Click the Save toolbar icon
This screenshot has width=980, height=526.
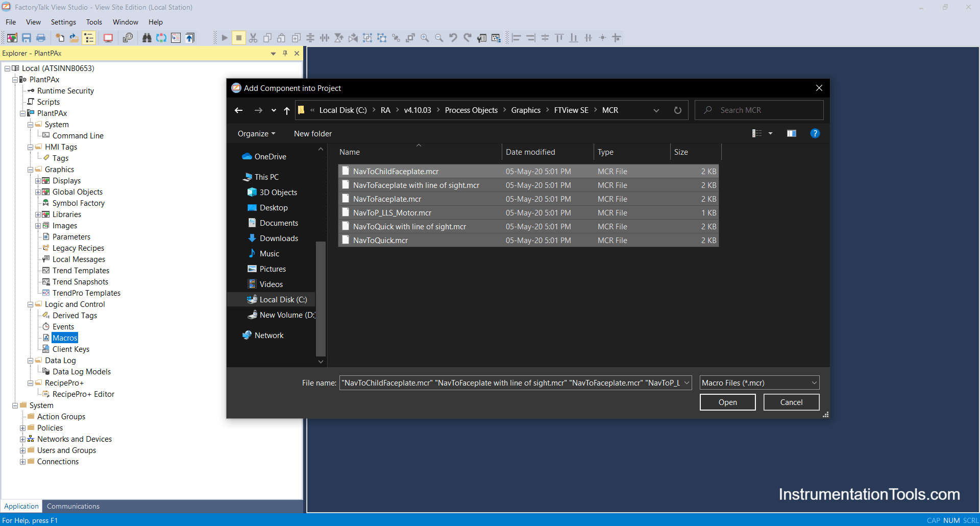27,38
